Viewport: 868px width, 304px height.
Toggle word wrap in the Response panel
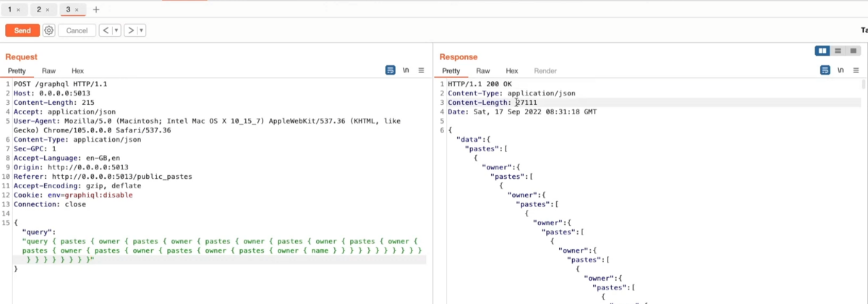825,70
